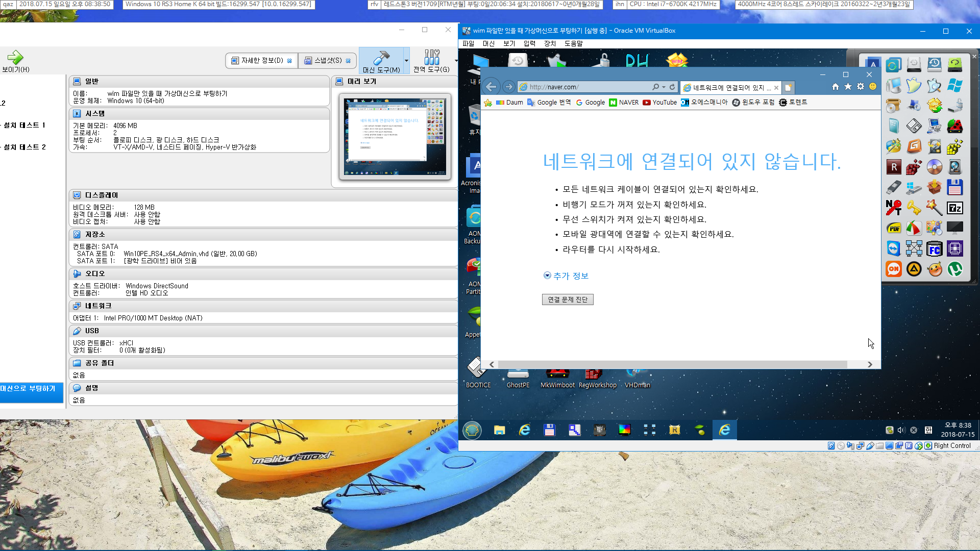This screenshot has width=980, height=551.
Task: Open the NT red key password icon
Action: coord(893,208)
